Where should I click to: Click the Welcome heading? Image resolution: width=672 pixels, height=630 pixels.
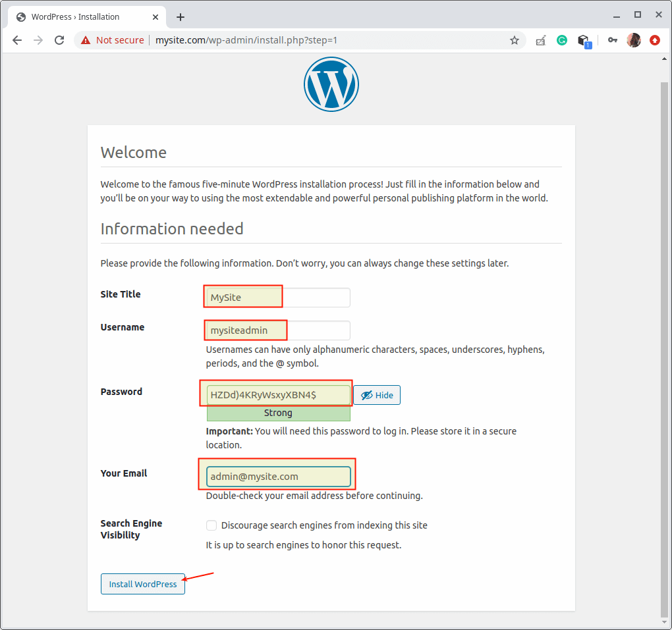point(134,153)
